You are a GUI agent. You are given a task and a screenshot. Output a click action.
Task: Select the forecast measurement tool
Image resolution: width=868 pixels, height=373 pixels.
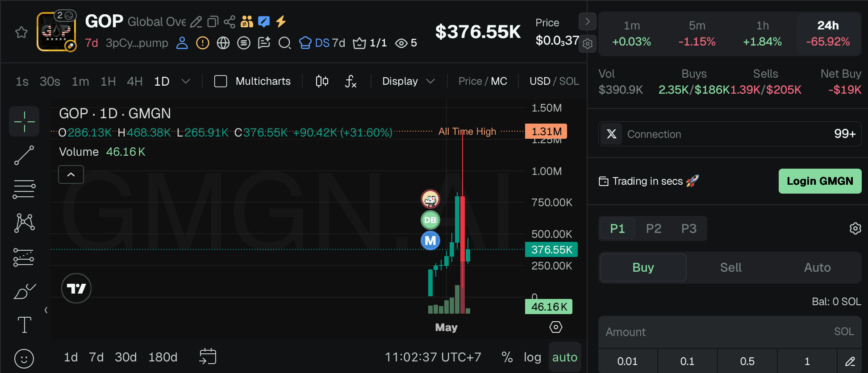pos(24,257)
